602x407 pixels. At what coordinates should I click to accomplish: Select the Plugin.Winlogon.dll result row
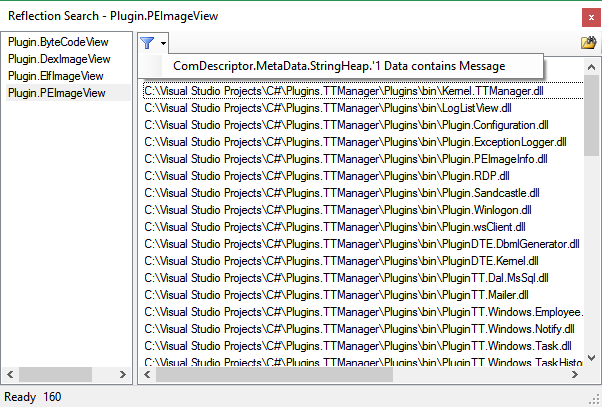pos(363,210)
